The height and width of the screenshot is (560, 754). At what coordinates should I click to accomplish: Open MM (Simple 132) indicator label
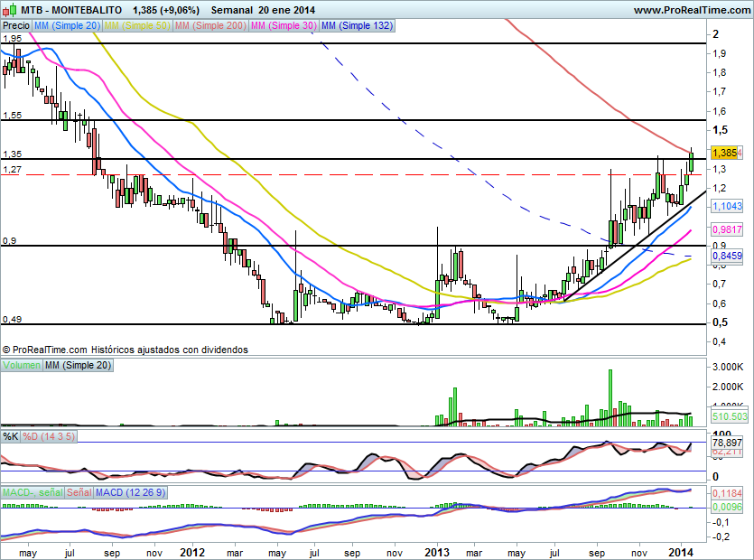tap(357, 26)
